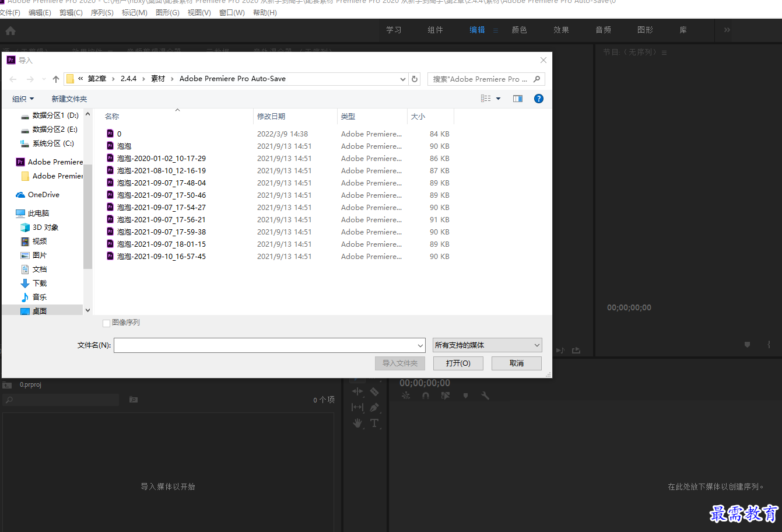782x532 pixels.
Task: Open import dialog Help icon
Action: point(539,99)
